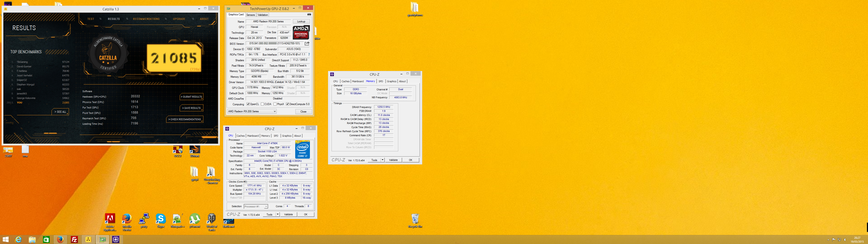Open Internet Explorer from the taskbar
Screen dimensions: 868x244
coord(19,240)
